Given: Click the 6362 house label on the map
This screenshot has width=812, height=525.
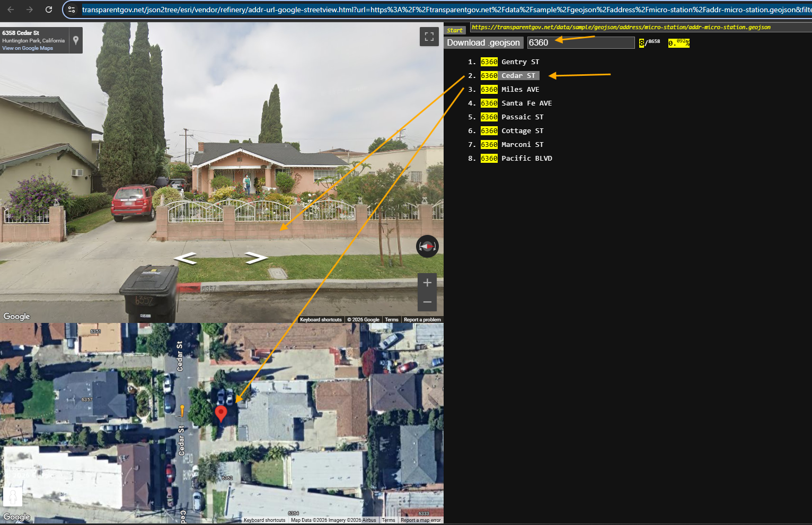Looking at the screenshot, I should click(227, 478).
